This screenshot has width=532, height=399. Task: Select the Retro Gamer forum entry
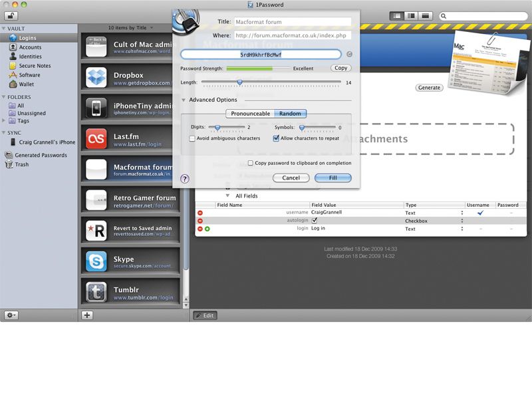coord(130,200)
